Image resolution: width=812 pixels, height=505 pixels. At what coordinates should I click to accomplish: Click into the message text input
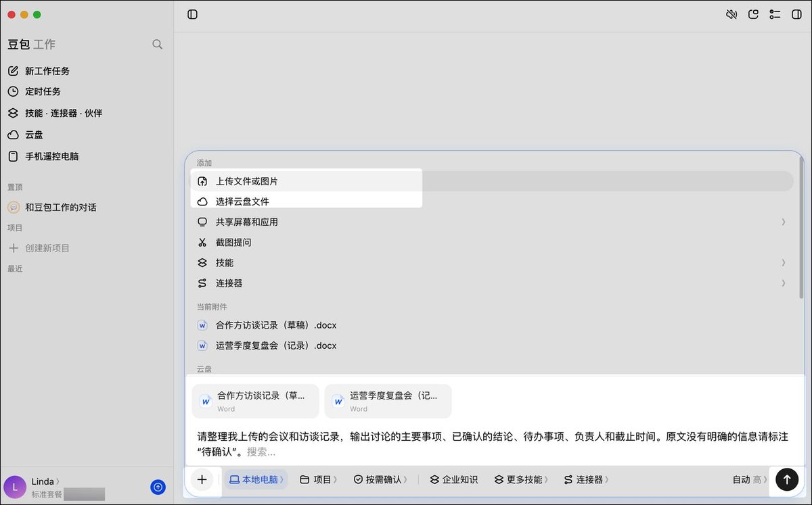click(493, 443)
